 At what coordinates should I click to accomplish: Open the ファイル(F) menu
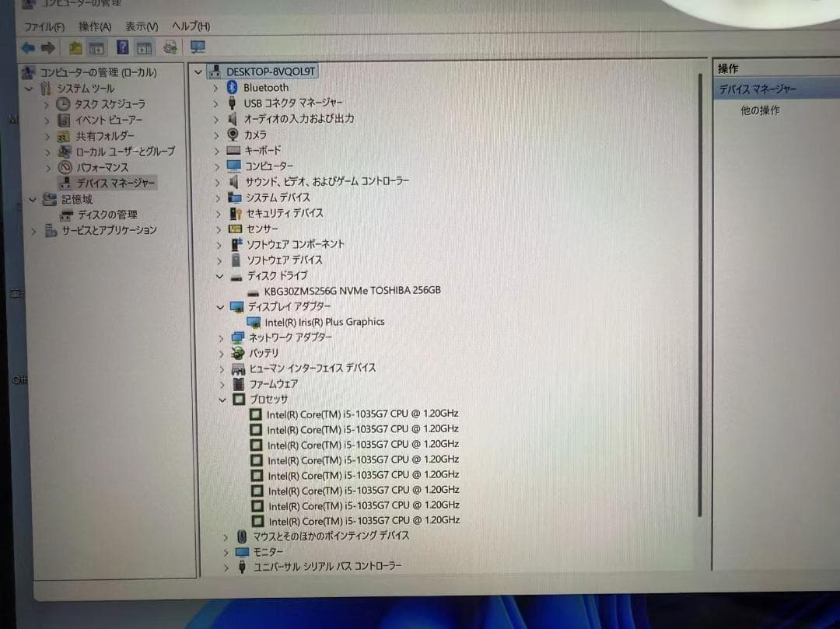click(x=44, y=26)
